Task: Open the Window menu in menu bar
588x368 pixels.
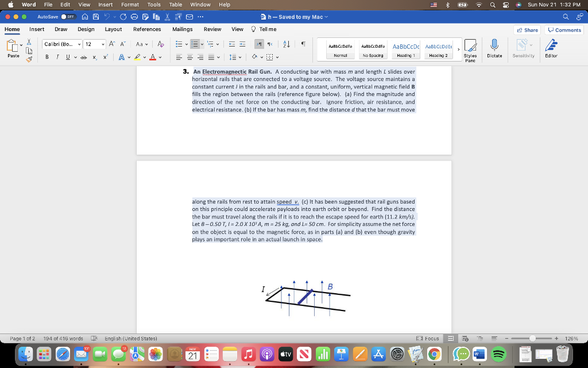Action: 199,5
